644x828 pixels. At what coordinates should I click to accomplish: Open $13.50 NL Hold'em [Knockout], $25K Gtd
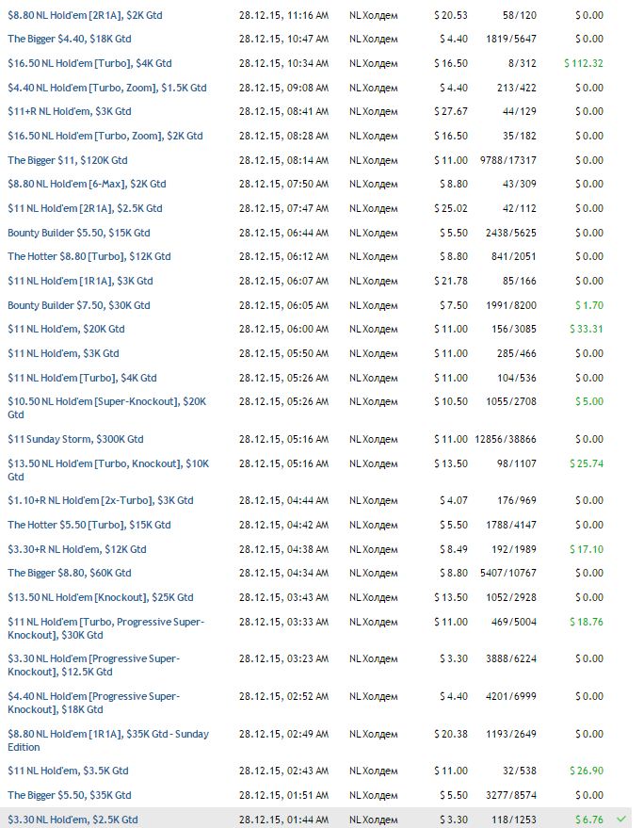pos(101,597)
